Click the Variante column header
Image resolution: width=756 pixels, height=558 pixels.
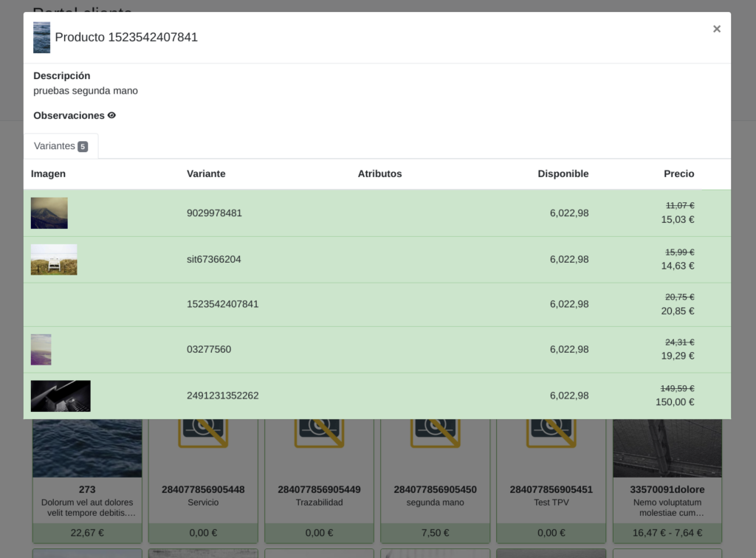pyautogui.click(x=206, y=174)
